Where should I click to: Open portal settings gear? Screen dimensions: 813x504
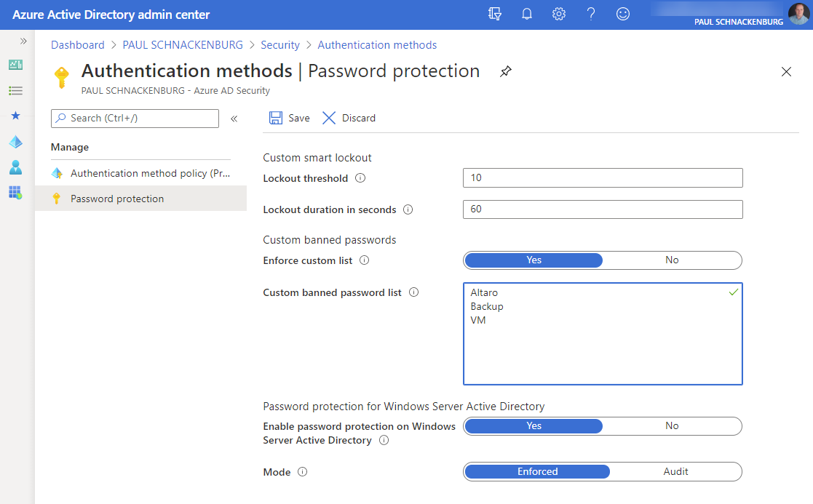pyautogui.click(x=559, y=14)
